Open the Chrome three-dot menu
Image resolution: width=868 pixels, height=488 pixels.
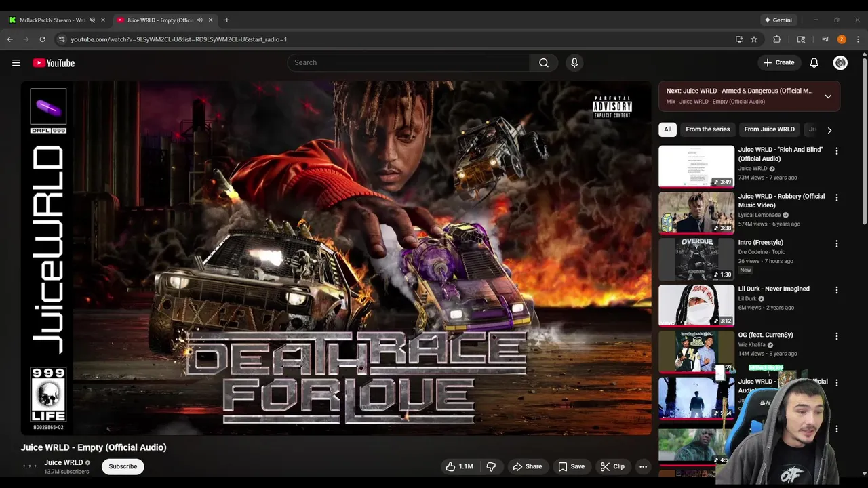[858, 39]
